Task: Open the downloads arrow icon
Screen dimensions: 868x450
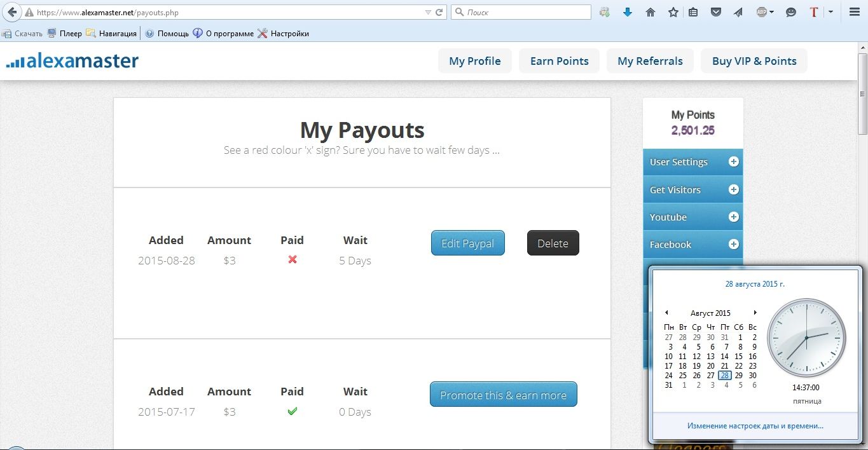Action: (627, 12)
